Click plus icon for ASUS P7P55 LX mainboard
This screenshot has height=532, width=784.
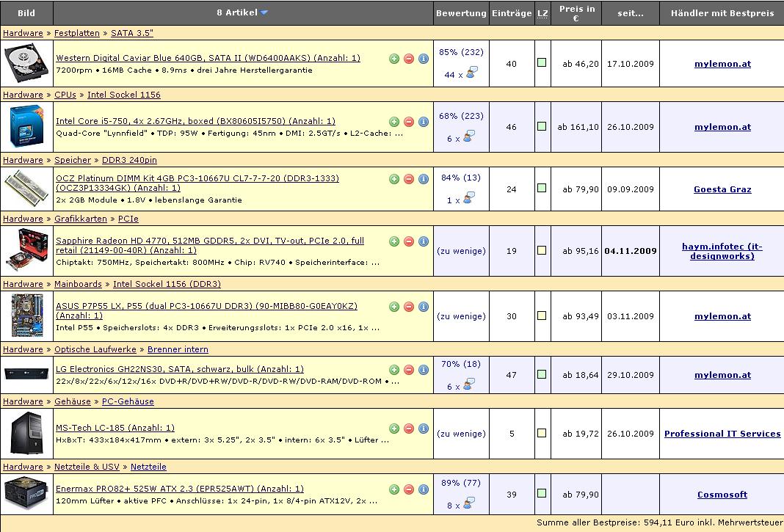coord(394,307)
